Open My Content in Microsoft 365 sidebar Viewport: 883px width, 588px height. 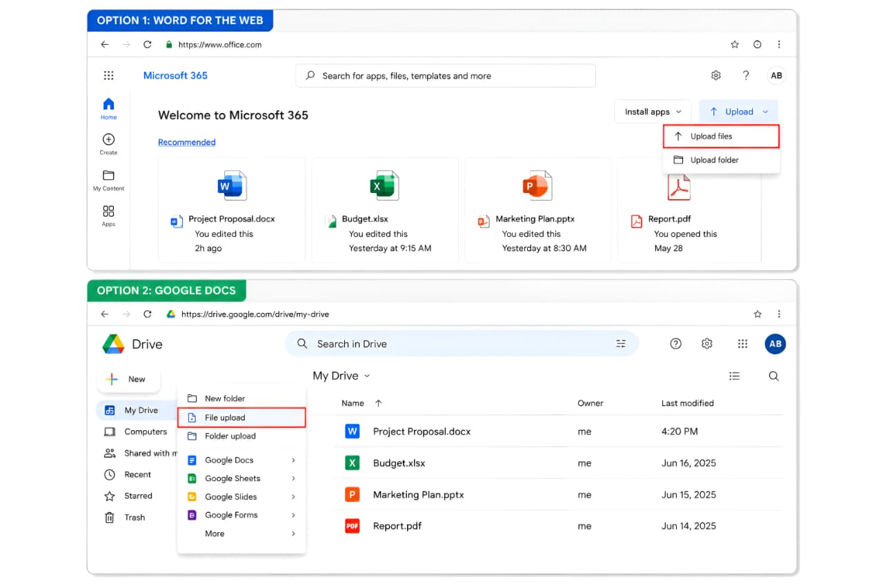[108, 180]
